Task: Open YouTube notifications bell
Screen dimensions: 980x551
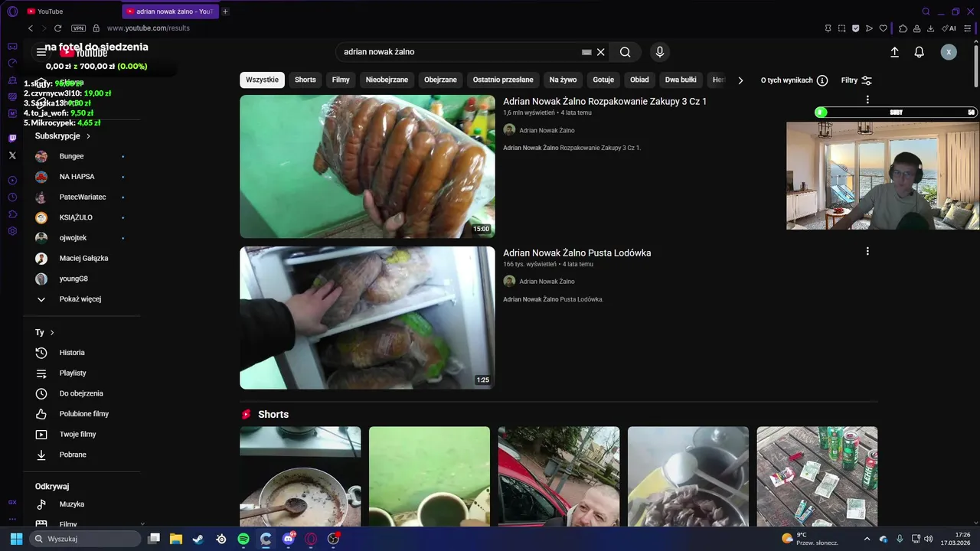Action: [920, 52]
